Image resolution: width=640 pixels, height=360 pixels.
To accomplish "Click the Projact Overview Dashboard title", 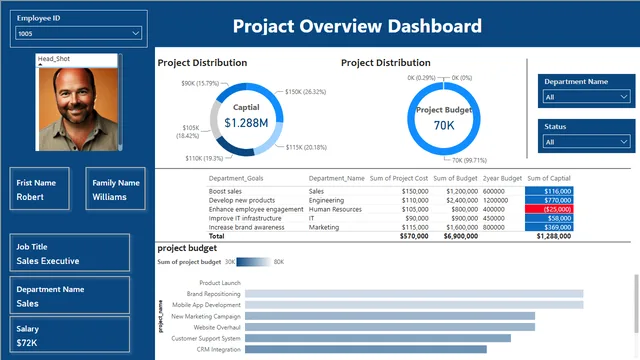I will 357,26.
